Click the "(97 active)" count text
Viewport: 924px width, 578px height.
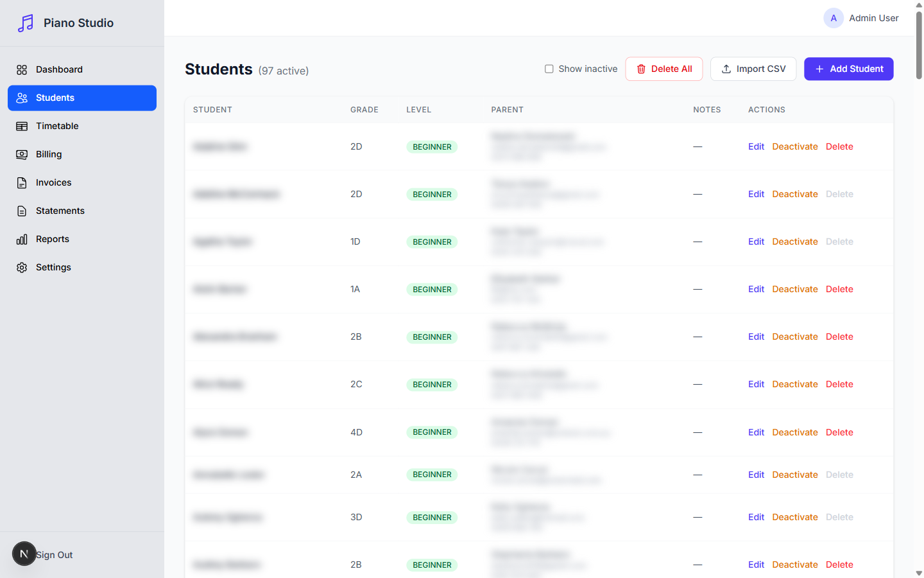[x=284, y=71]
